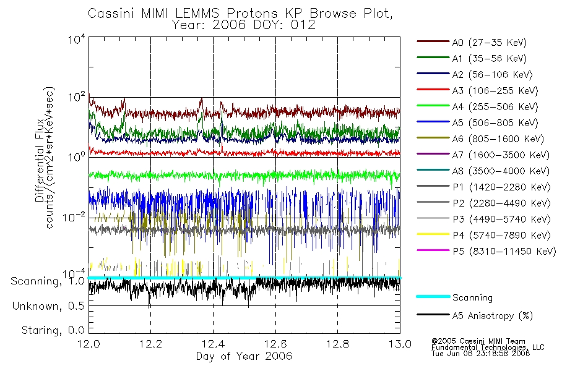Click the dark green A1 legend line
Image resolution: width=588 pixels, height=371 pixels.
(433, 58)
